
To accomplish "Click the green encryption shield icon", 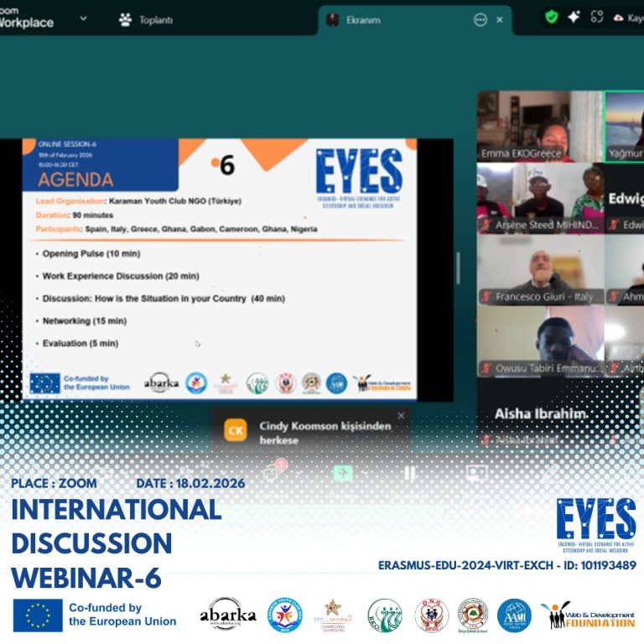I will (551, 17).
